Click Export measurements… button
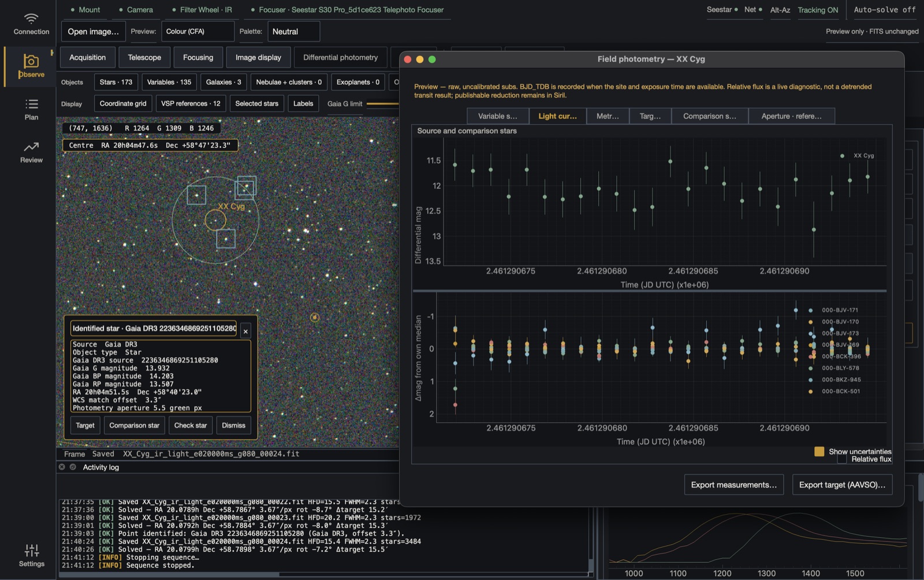924x580 pixels. 734,485
